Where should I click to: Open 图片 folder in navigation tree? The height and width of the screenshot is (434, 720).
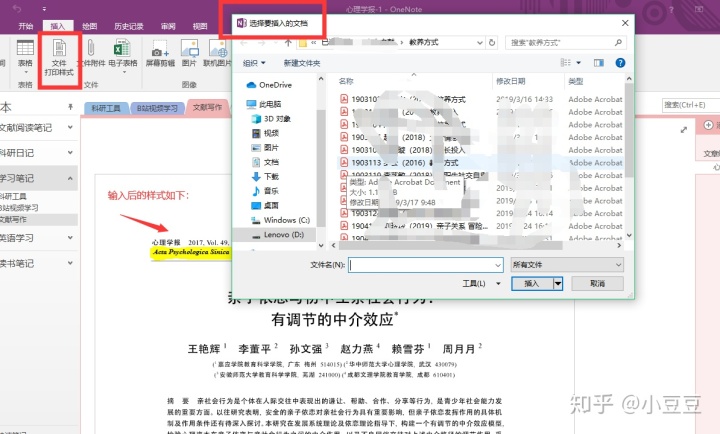(x=265, y=148)
